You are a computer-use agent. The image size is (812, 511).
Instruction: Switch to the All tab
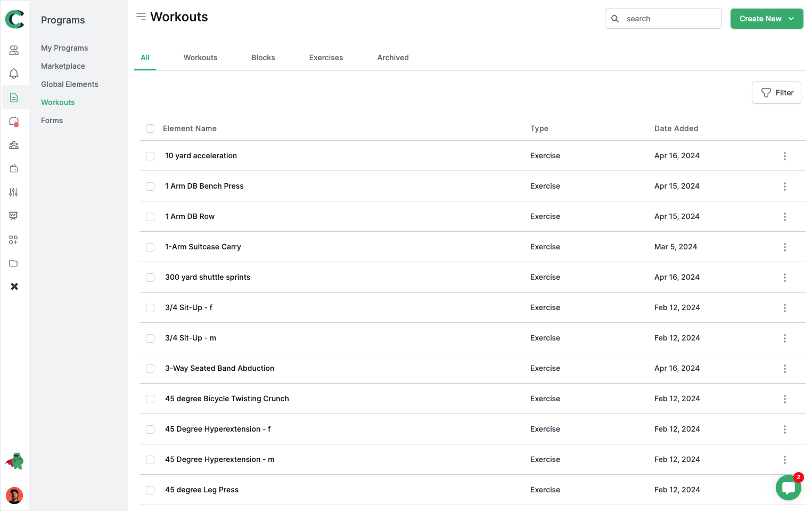tap(145, 58)
